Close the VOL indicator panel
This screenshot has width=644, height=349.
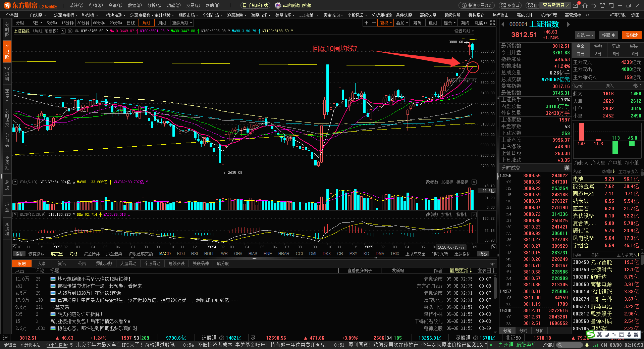(x=474, y=182)
